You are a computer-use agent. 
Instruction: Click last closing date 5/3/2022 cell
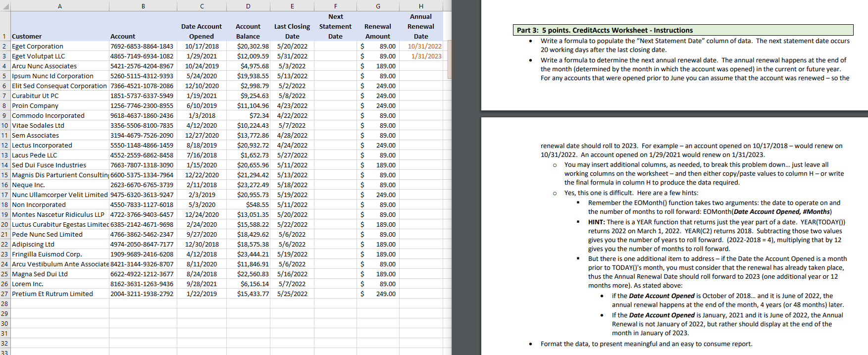coord(292,66)
